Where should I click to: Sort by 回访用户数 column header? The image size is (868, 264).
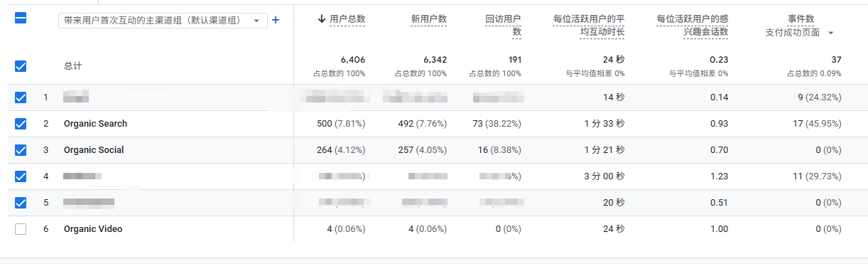point(504,26)
